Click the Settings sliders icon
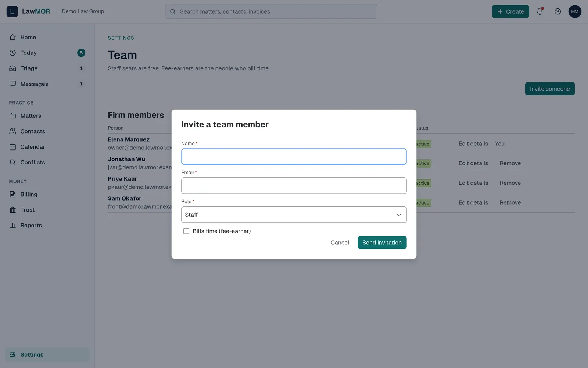This screenshot has height=368, width=588. (12, 354)
